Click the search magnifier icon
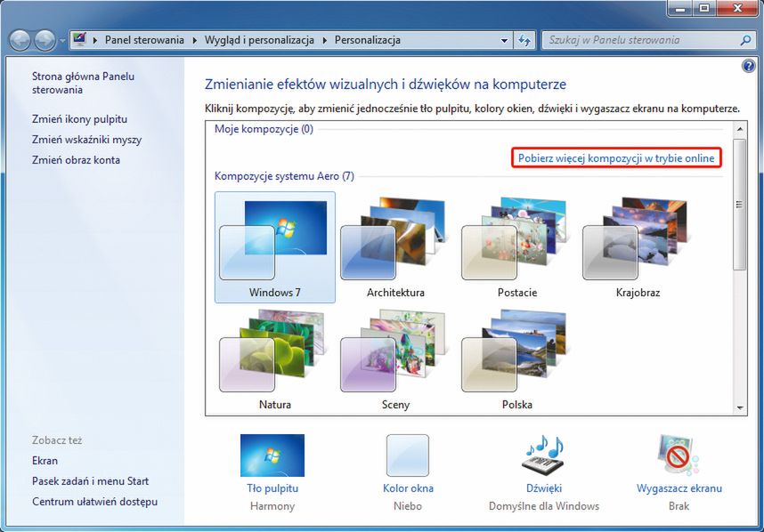 pyautogui.click(x=745, y=40)
